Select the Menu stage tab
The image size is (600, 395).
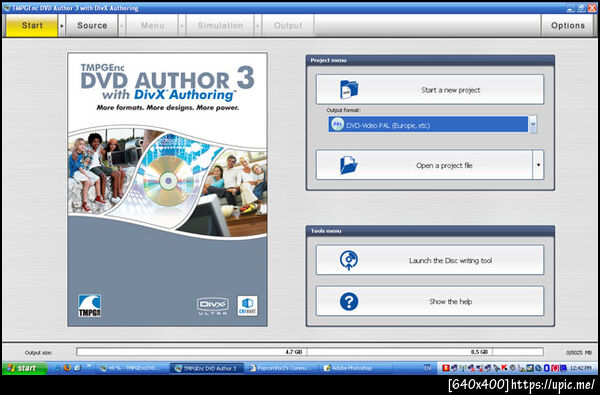pos(152,26)
